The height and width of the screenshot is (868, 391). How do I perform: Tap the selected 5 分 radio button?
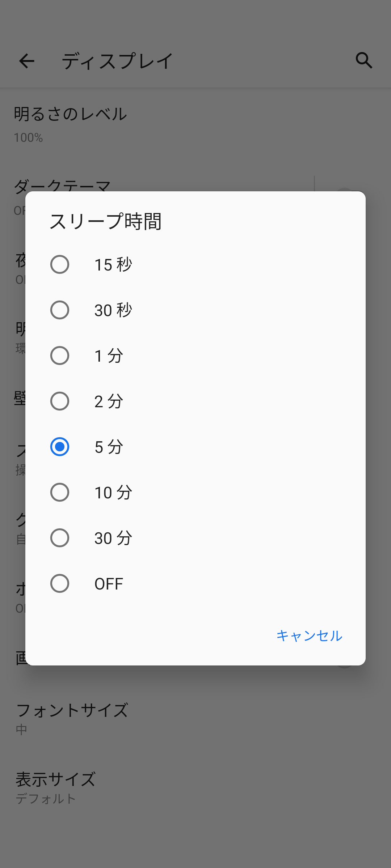coord(60,447)
